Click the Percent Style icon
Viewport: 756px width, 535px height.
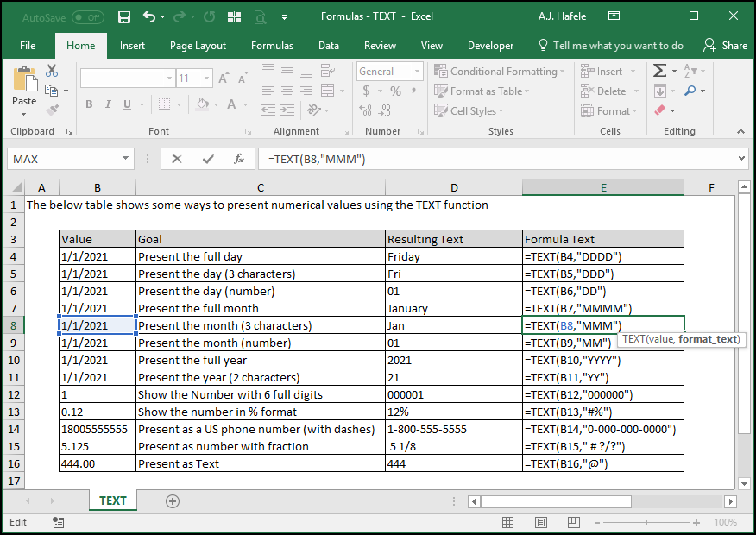(x=396, y=91)
